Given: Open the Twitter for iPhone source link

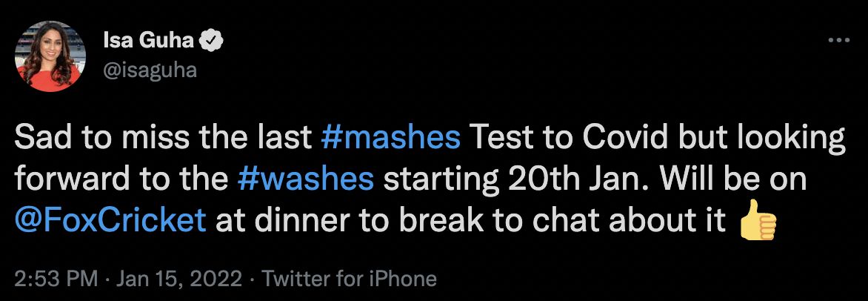Looking at the screenshot, I should click(x=349, y=279).
